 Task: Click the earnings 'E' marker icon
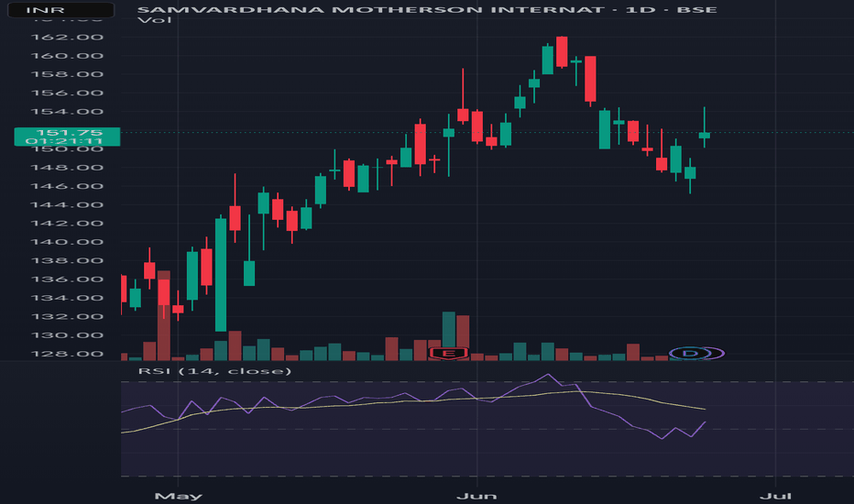448,354
